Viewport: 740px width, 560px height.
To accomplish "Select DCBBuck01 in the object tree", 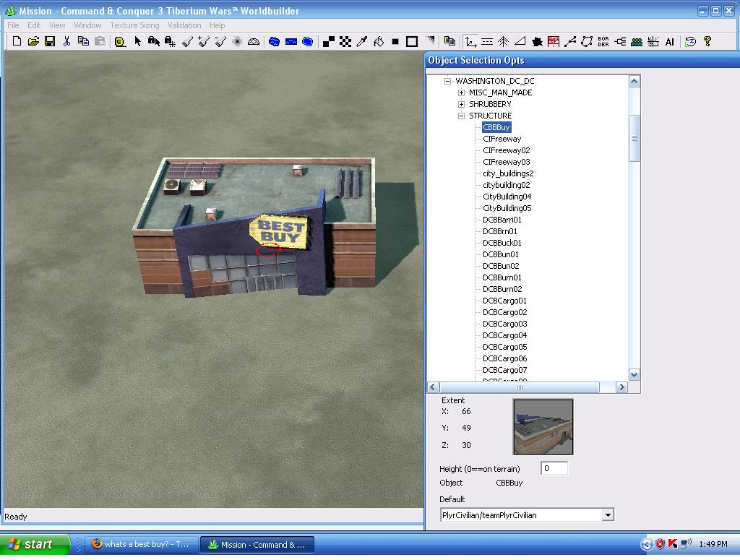I will coord(502,243).
